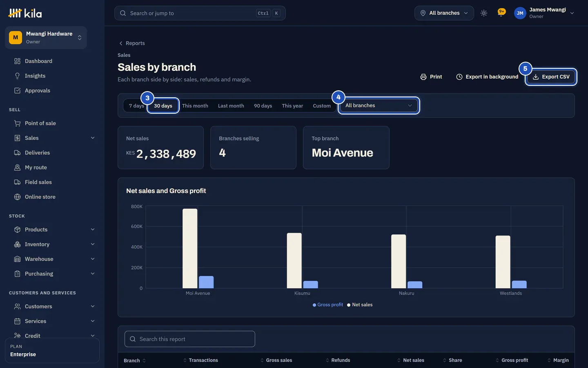
Task: Click the Print button label
Action: point(436,77)
